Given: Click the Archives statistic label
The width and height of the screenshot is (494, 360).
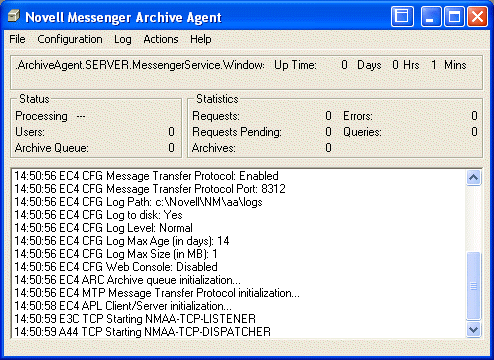Looking at the screenshot, I should 214,148.
